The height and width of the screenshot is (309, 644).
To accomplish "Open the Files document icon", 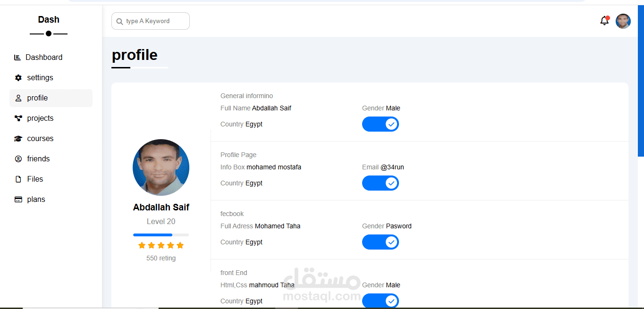I will (x=17, y=179).
